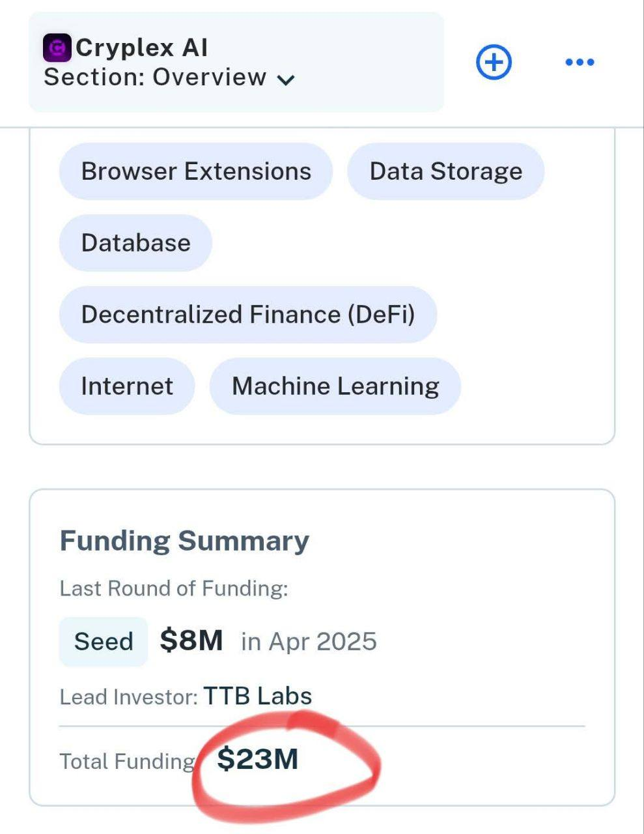Open the three-dot more options menu

pyautogui.click(x=580, y=63)
